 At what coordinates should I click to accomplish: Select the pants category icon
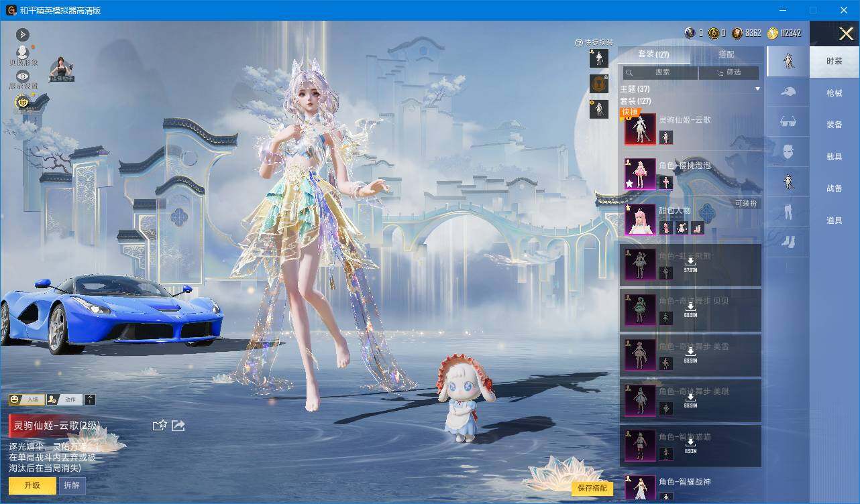pos(788,212)
